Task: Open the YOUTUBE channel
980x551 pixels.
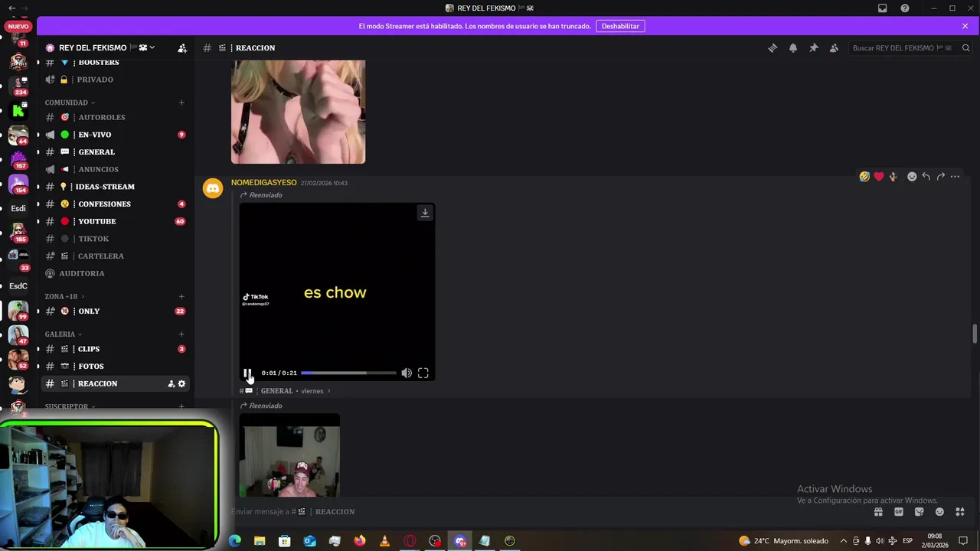Action: coord(115,221)
